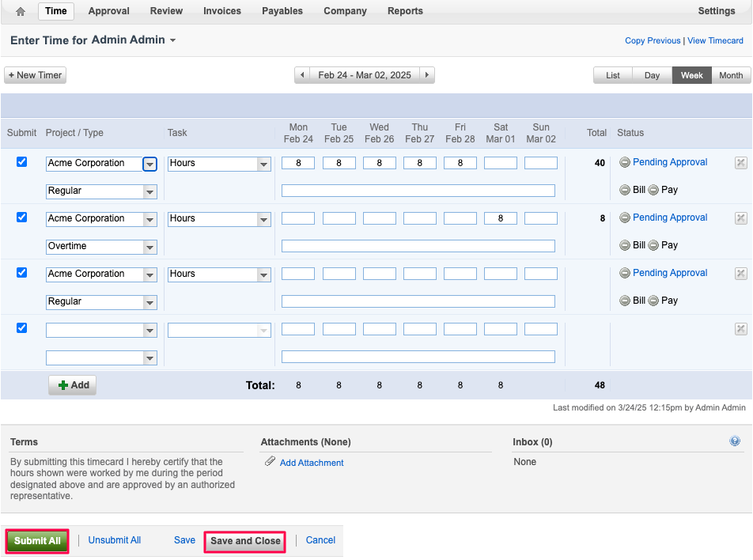Go to the Home icon
Screen dimensions: 753x560
tap(21, 11)
